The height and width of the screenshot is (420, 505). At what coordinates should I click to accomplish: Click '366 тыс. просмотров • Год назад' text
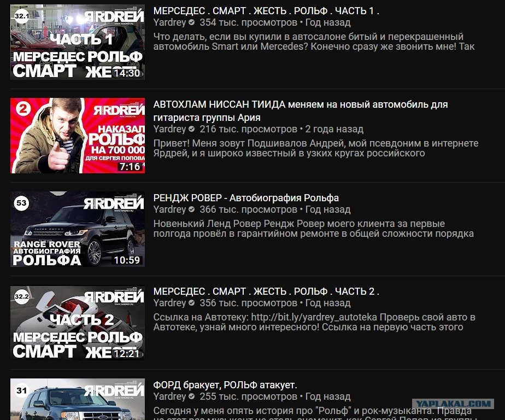[275, 210]
